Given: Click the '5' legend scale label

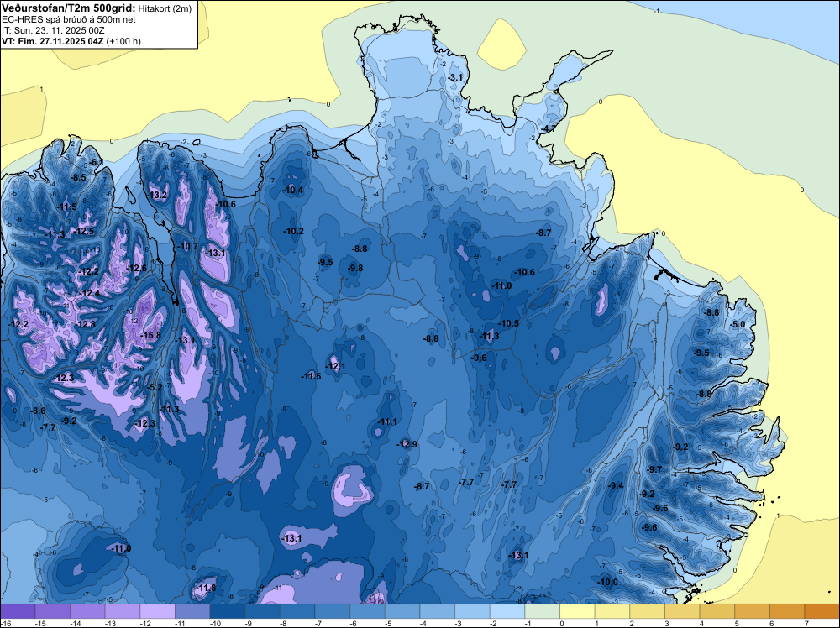Looking at the screenshot, I should point(737,624).
